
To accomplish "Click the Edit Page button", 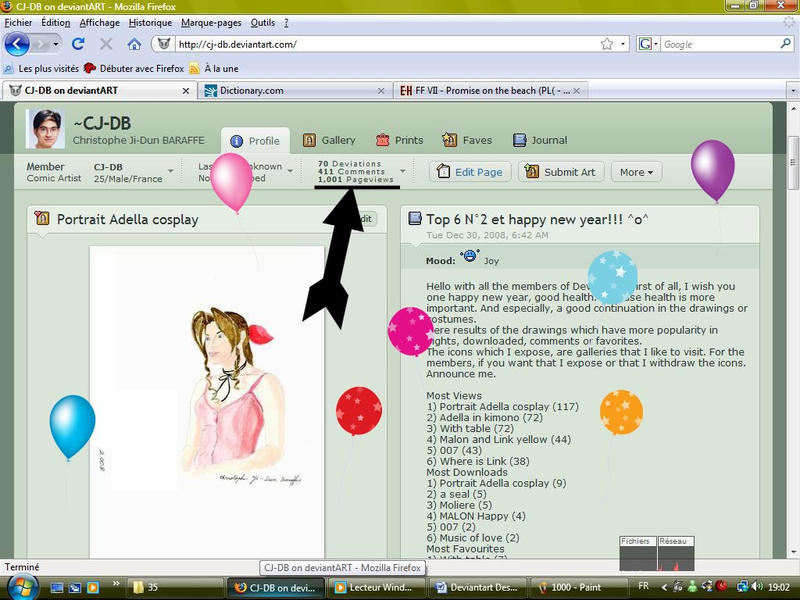I will click(x=470, y=172).
